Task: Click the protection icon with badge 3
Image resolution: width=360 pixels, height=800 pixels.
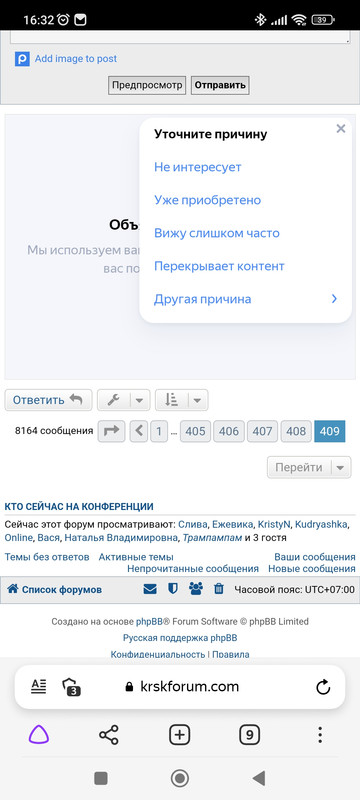Action: click(70, 687)
